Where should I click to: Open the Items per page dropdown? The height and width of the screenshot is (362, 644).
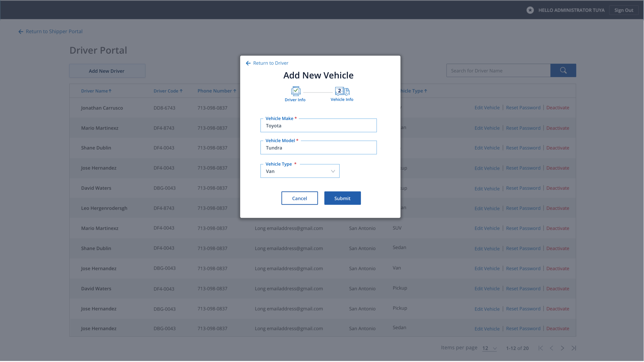click(489, 348)
